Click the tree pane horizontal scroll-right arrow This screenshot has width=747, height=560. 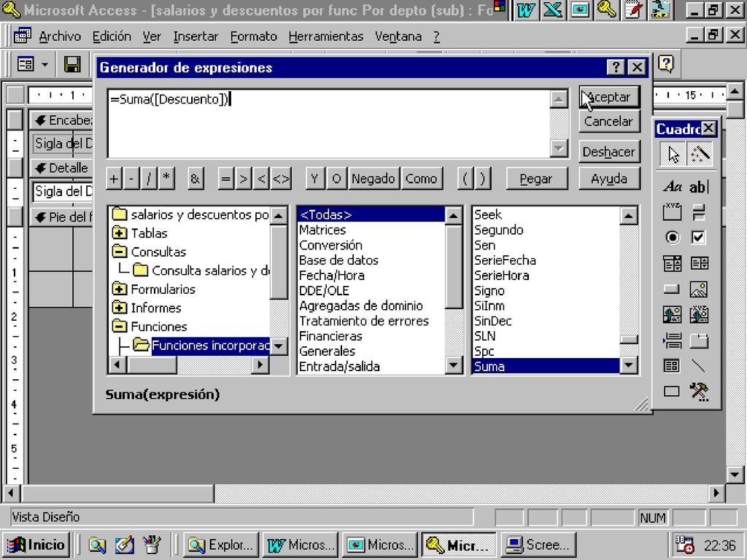point(260,365)
